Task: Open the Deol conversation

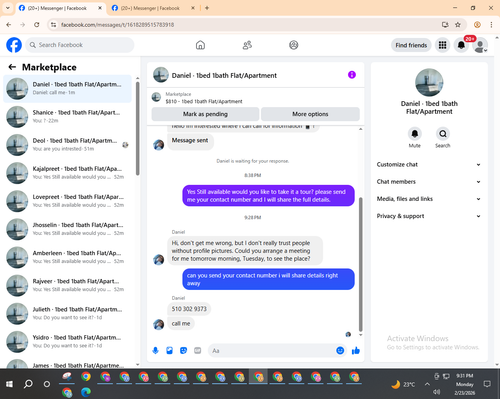Action: [67, 145]
